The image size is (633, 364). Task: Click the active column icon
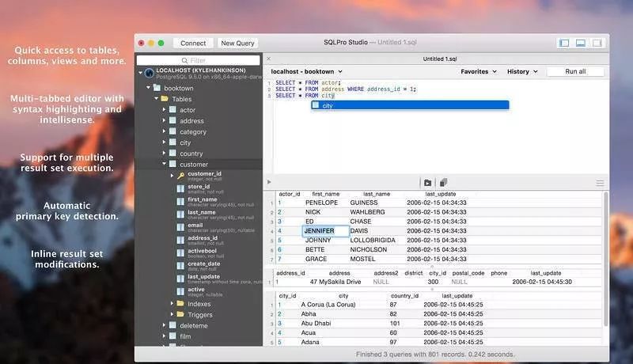[180, 291]
